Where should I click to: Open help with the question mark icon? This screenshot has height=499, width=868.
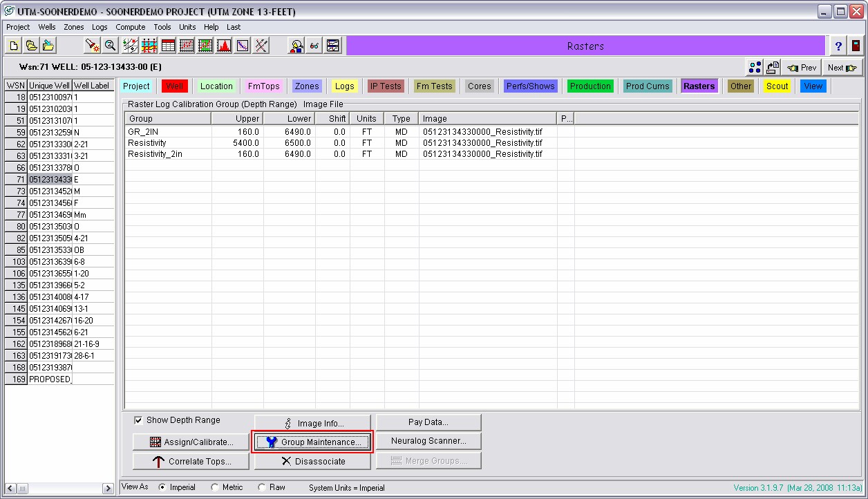coord(838,46)
